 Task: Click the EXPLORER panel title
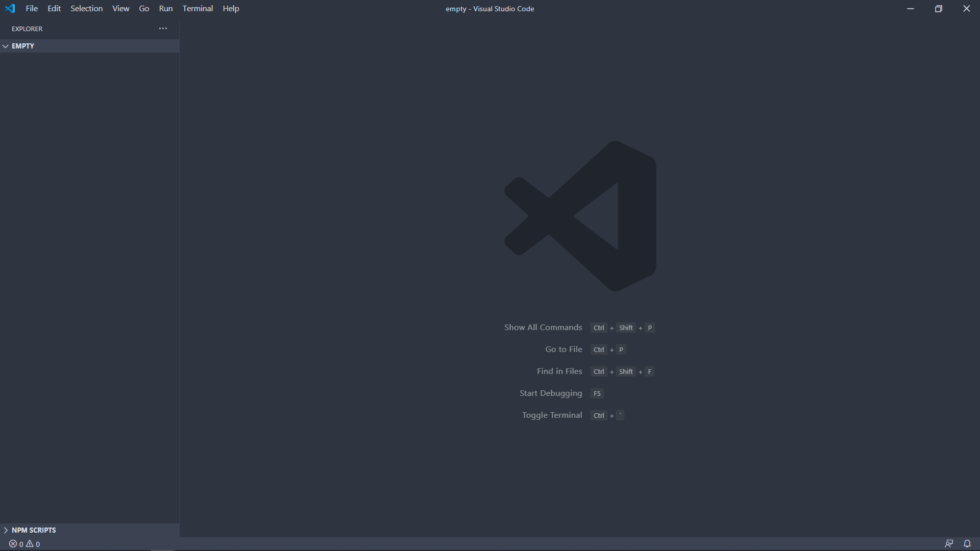27,29
